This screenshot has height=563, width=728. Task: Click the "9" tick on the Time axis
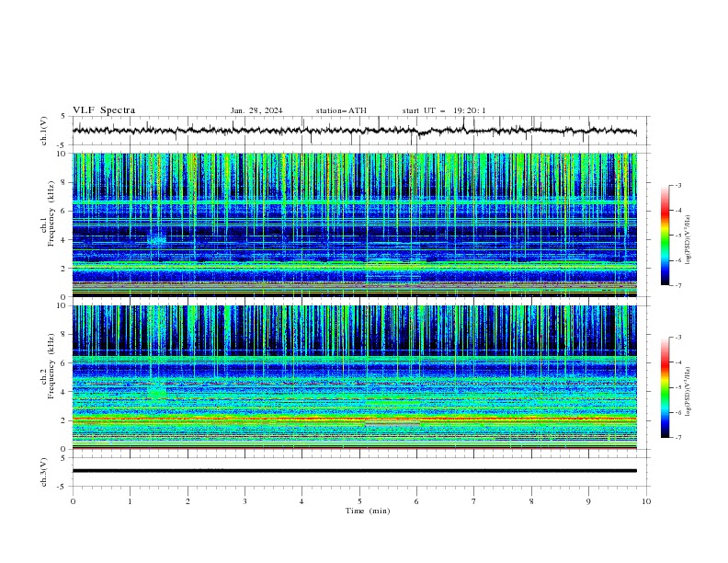(588, 501)
